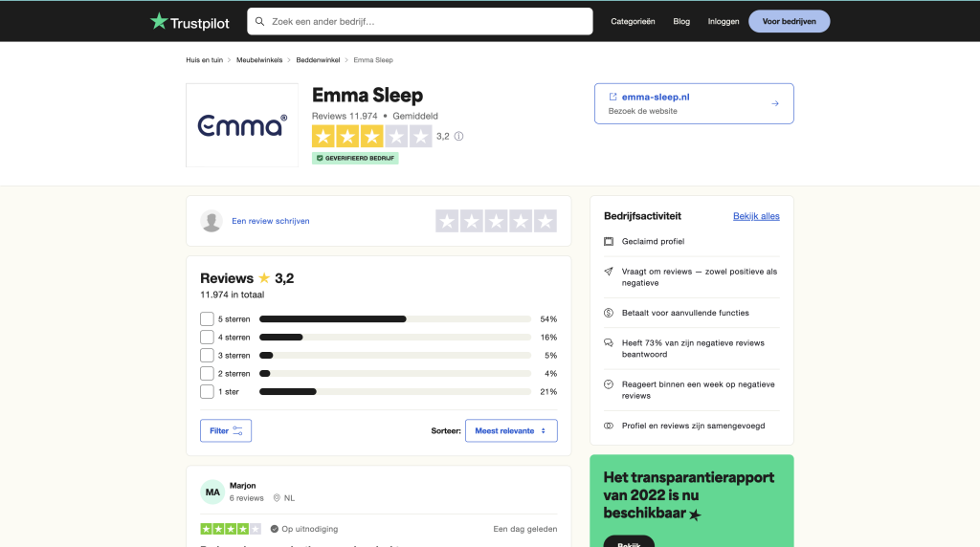Click the 4 sterren percentage bar

pyautogui.click(x=395, y=338)
